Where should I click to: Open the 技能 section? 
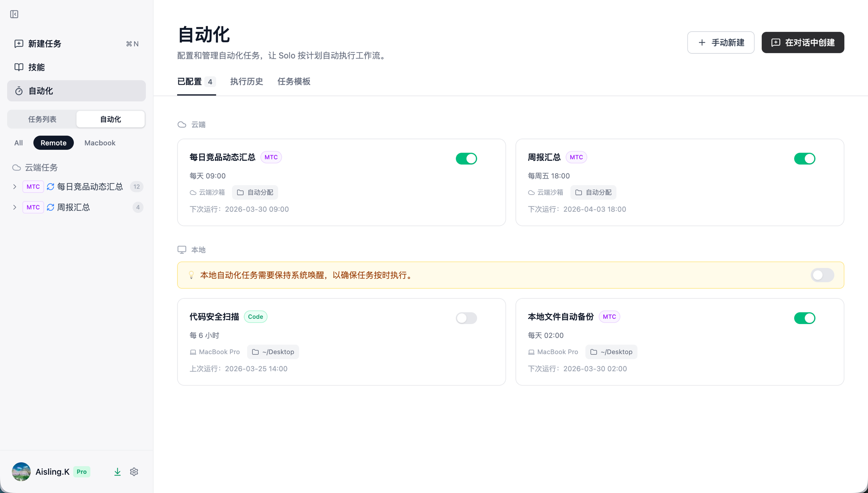tap(36, 67)
